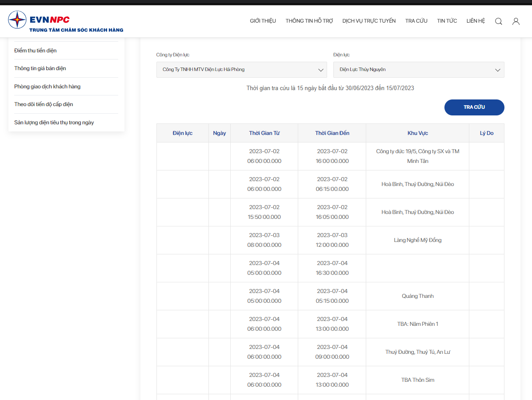
Task: Expand the Điện lực Thủy Nguyên dropdown
Action: click(x=419, y=70)
